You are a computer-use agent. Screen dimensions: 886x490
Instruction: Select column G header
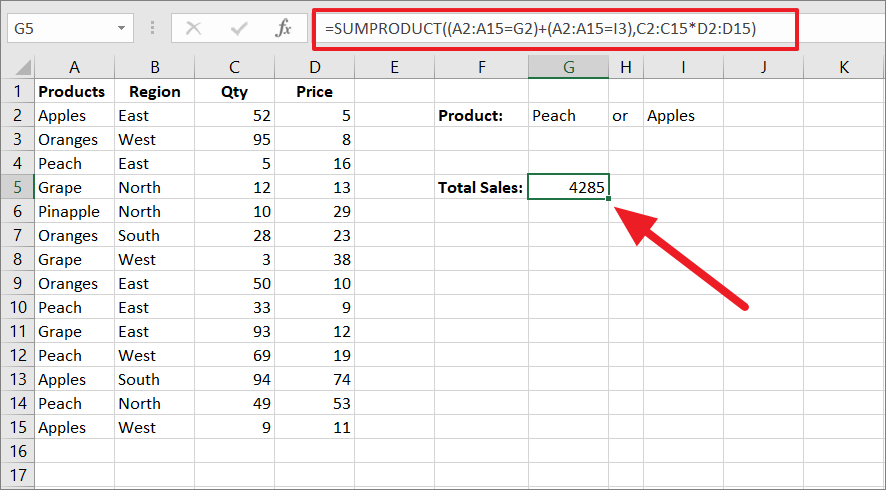(x=568, y=67)
